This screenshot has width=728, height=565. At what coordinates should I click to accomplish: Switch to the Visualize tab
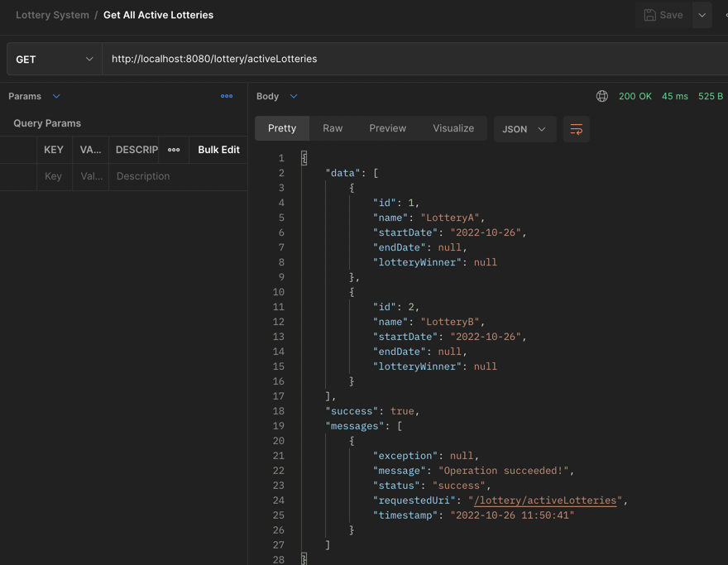click(x=453, y=128)
